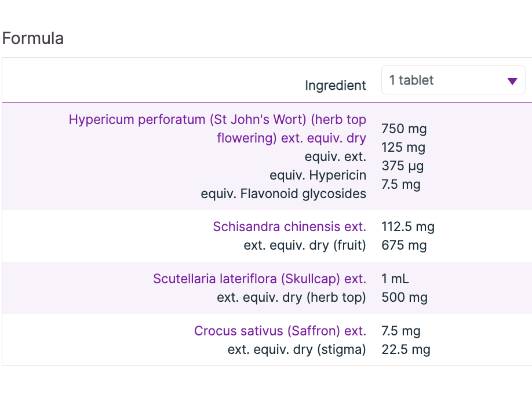Click the Formula section heading

pyautogui.click(x=33, y=38)
